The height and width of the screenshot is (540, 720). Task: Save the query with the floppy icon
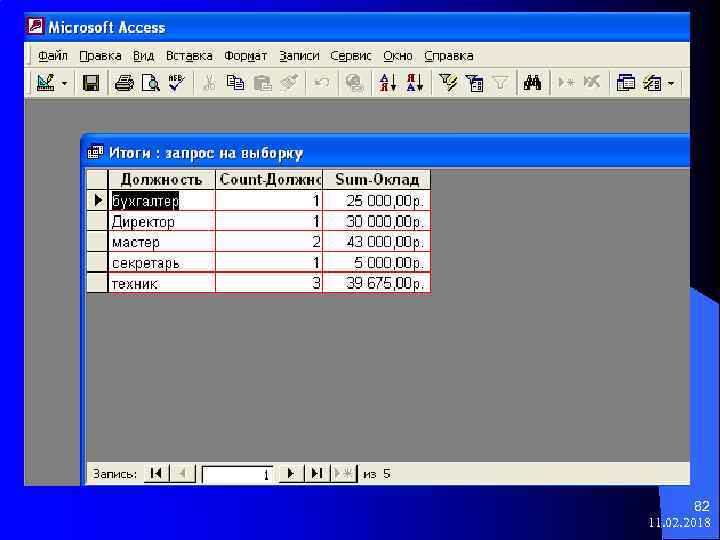(91, 83)
